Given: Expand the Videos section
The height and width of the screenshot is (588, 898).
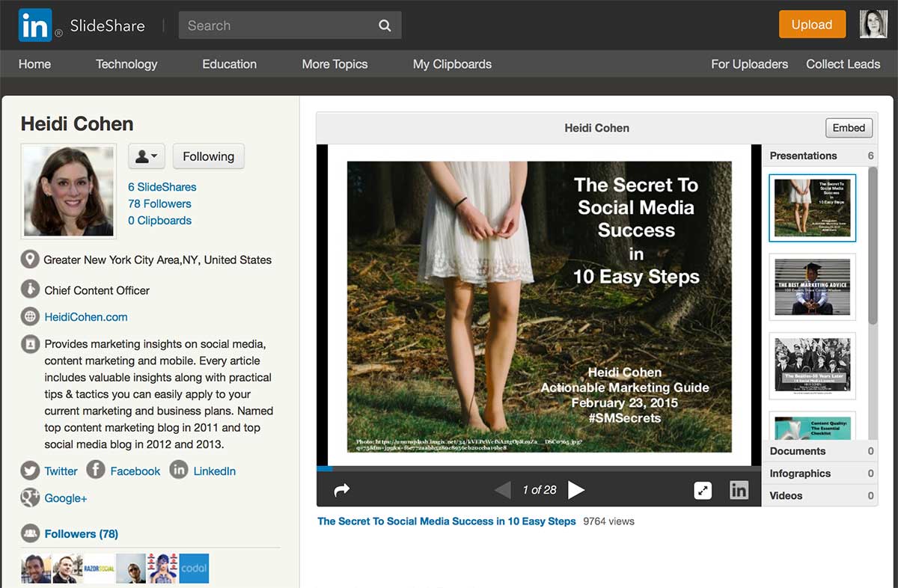Looking at the screenshot, I should click(786, 495).
